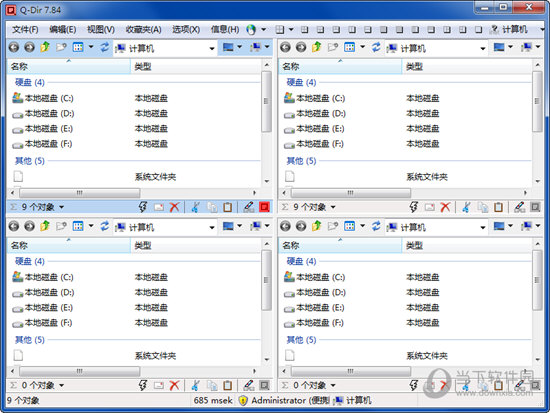The height and width of the screenshot is (413, 550).
Task: Go up one level in the top-left pane
Action: point(45,47)
